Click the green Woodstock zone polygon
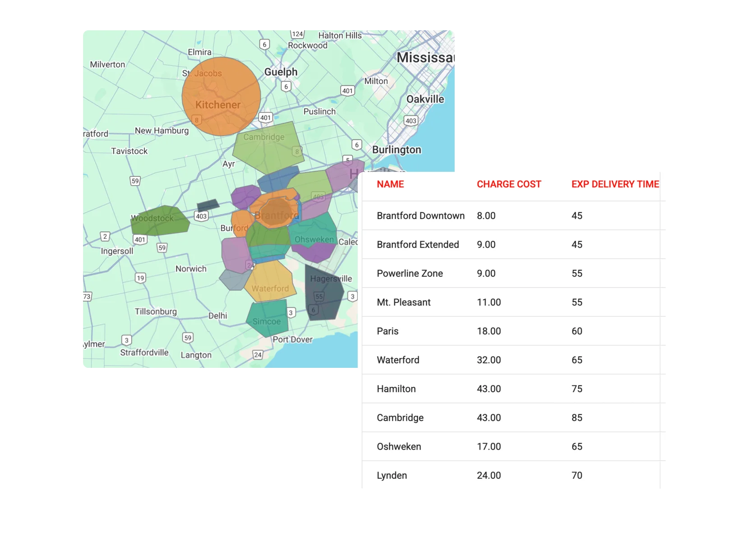Image resolution: width=756 pixels, height=541 pixels. [x=160, y=221]
